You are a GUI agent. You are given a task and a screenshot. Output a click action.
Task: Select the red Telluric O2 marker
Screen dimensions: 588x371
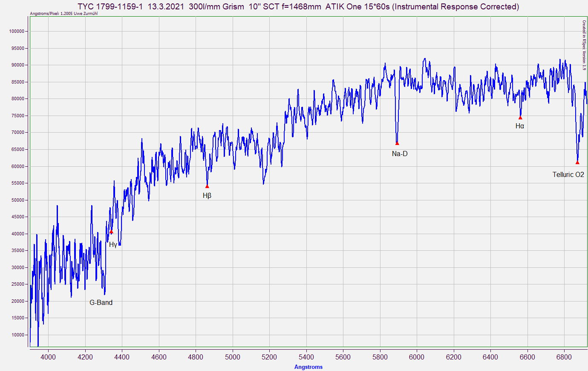click(577, 162)
